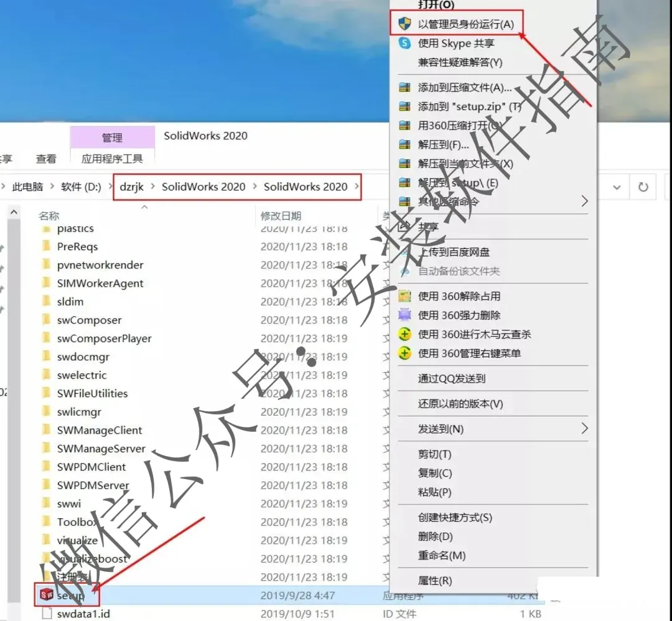Select 删除(D) menu entry
The width and height of the screenshot is (672, 621).
pos(435,536)
